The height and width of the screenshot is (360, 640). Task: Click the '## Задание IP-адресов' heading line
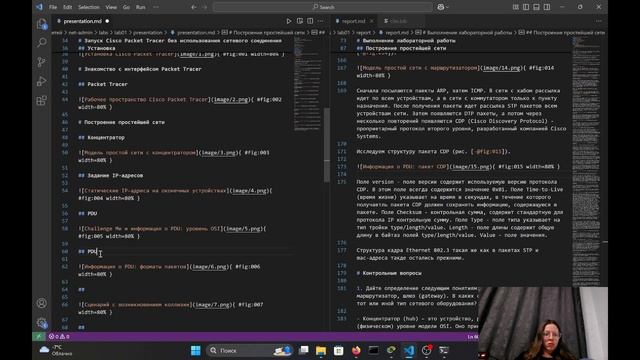[x=111, y=176]
